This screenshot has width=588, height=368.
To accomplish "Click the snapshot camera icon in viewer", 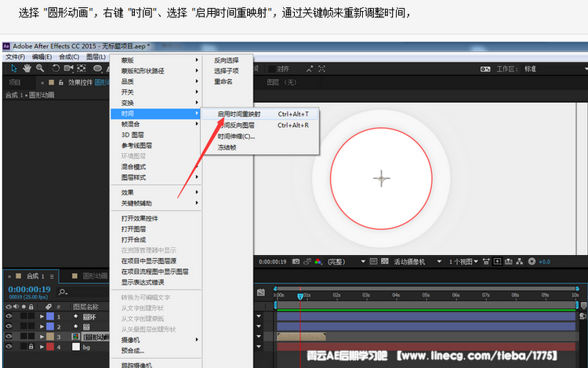I will tap(296, 261).
